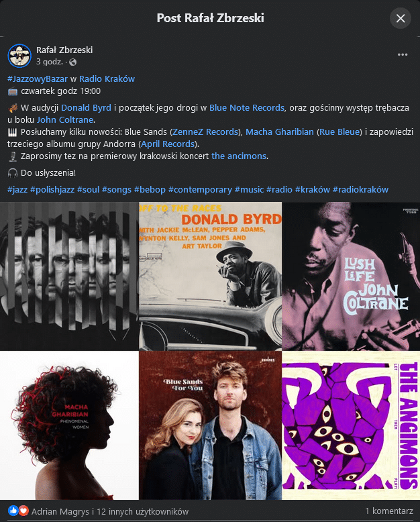
Task: Click Rafał Zbrzeski's profile avatar
Action: (x=19, y=56)
